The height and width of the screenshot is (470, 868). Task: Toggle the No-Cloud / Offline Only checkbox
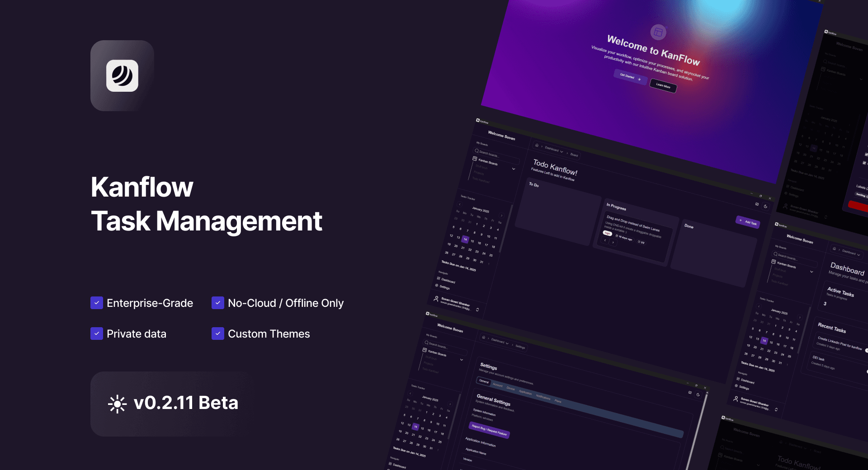point(218,303)
